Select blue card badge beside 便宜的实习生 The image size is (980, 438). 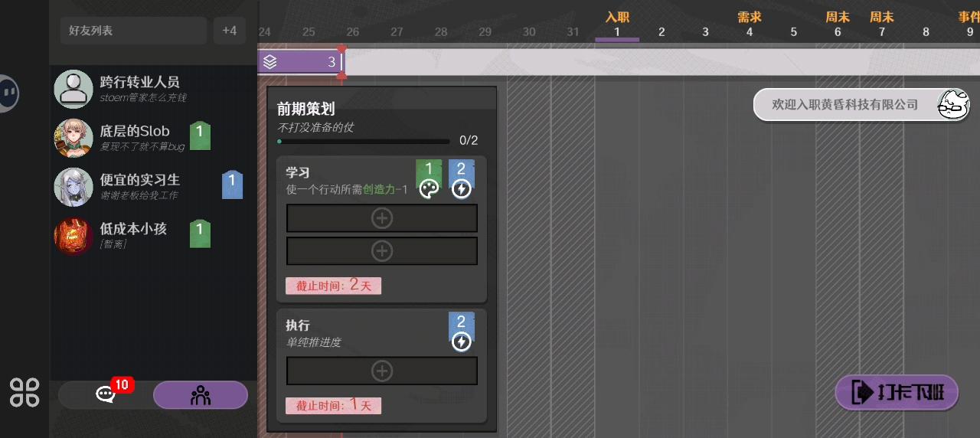(x=232, y=185)
